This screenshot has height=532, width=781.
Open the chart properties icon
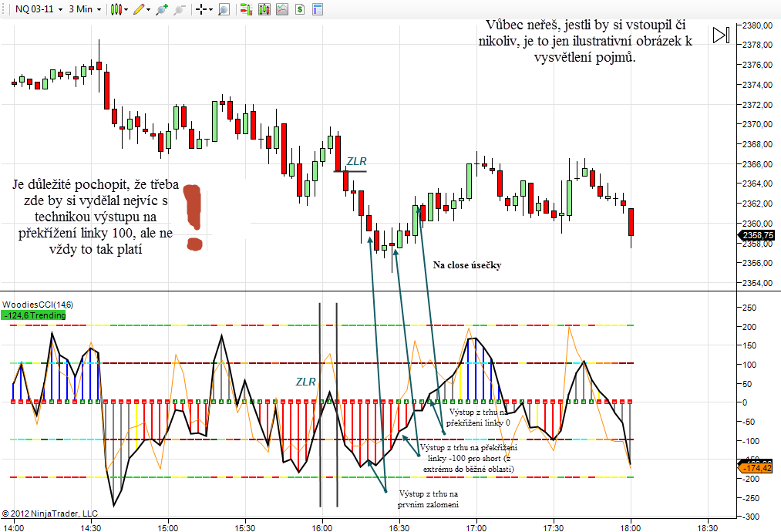pos(318,9)
